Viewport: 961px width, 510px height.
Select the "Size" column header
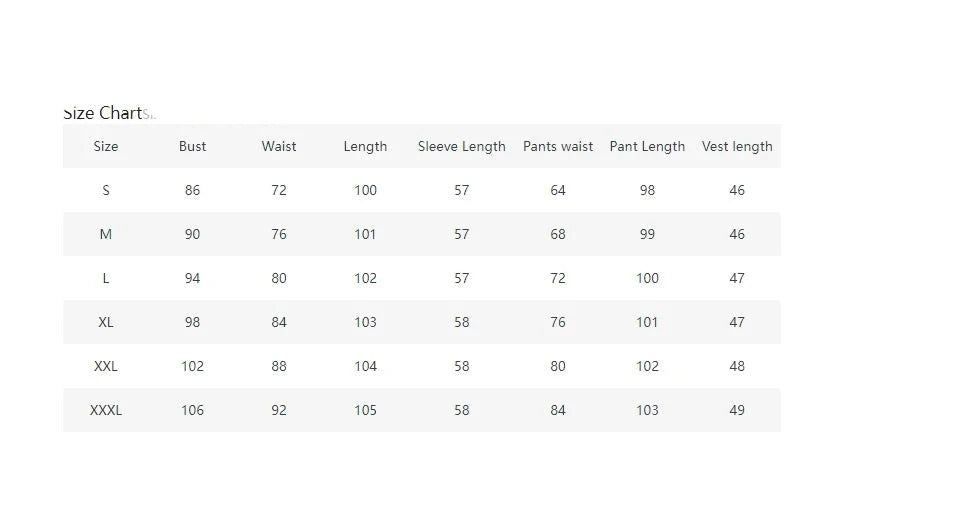pyautogui.click(x=106, y=146)
